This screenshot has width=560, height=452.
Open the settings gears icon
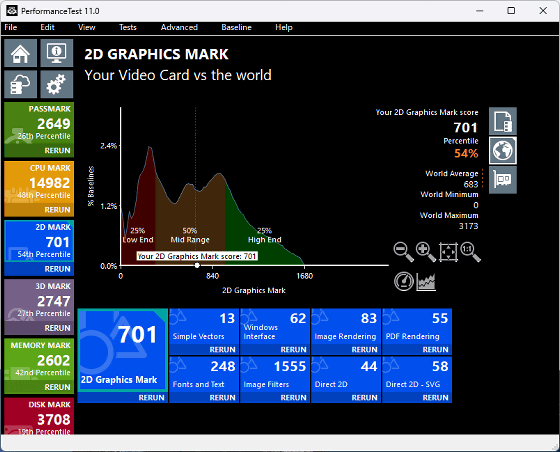(56, 84)
